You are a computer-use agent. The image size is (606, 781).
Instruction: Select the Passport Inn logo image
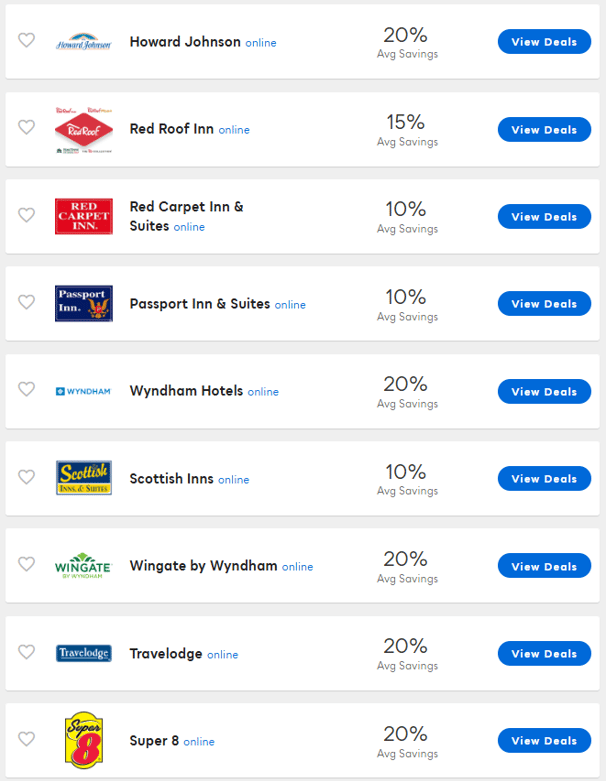[84, 304]
